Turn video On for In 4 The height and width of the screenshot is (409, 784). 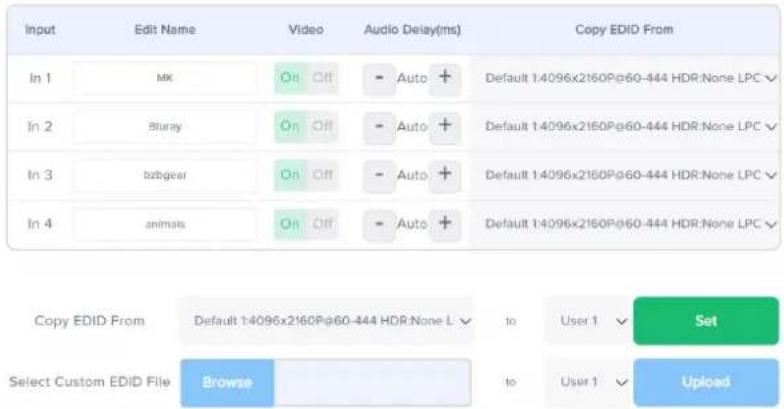290,224
